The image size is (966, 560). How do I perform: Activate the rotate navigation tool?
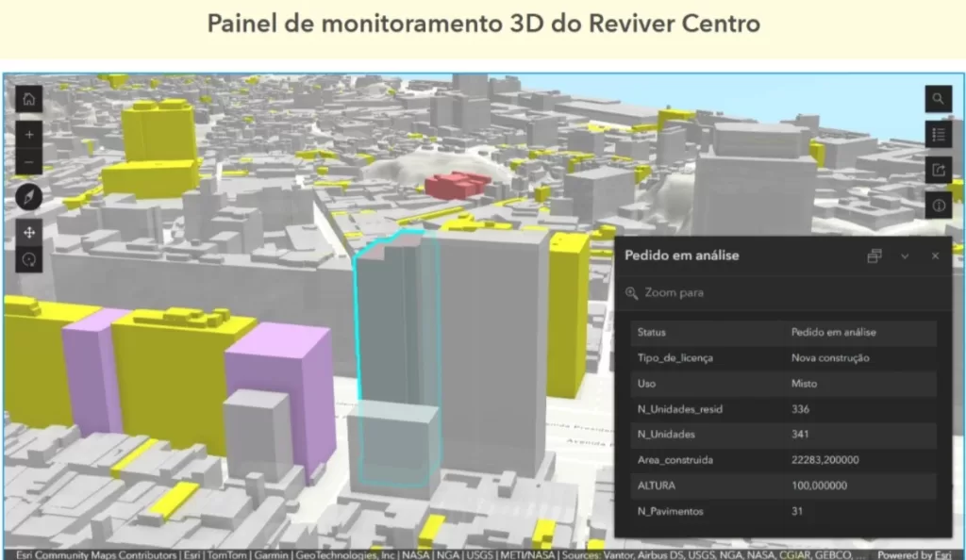point(29,258)
